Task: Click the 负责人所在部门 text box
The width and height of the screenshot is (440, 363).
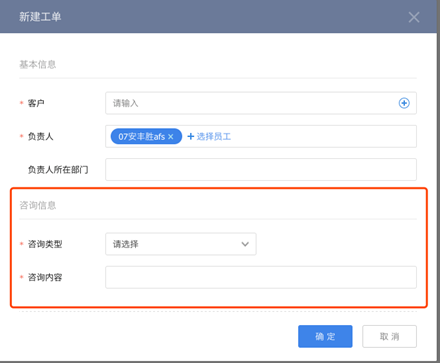Action: pos(261,169)
